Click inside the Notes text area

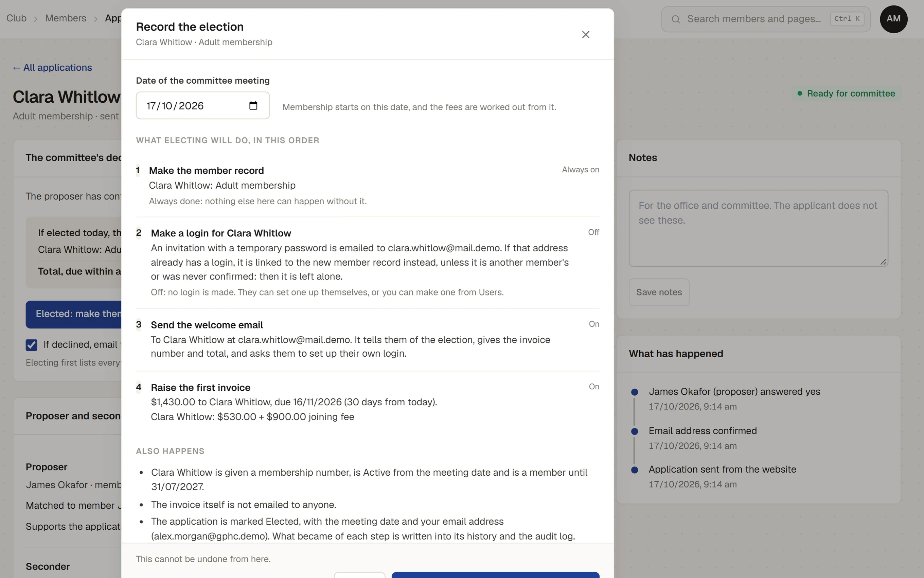[758, 228]
